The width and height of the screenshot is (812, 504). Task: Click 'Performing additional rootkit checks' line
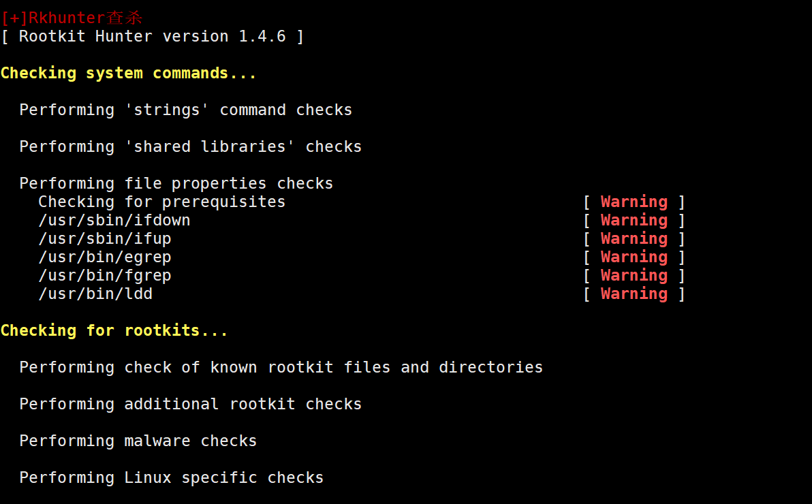(x=191, y=404)
